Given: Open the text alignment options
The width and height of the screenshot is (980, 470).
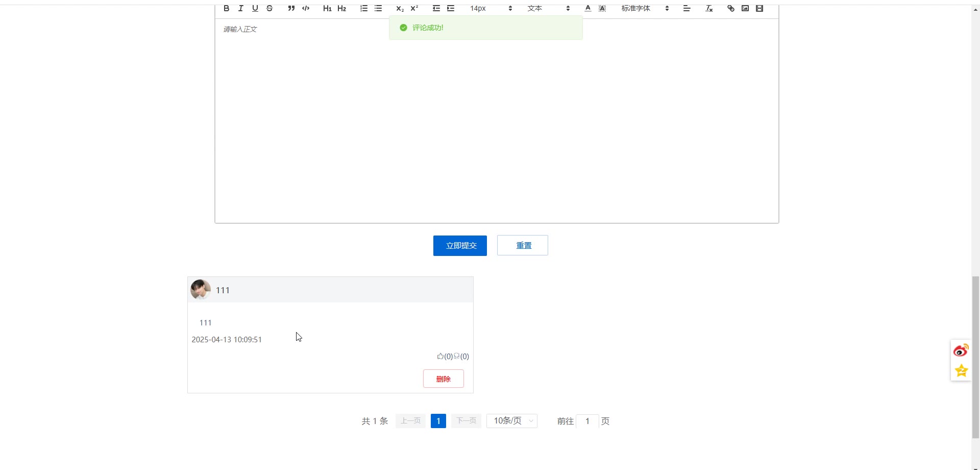Looking at the screenshot, I should (x=687, y=8).
